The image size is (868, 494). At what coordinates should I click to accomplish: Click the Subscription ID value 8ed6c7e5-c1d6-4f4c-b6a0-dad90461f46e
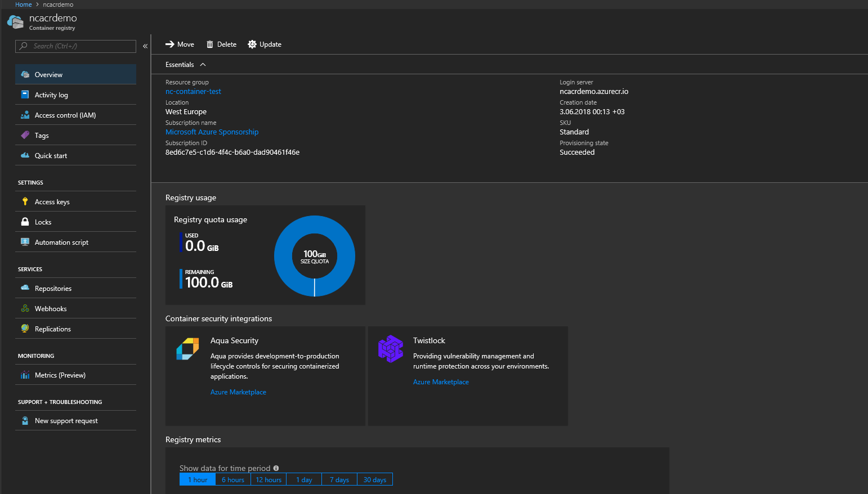click(232, 152)
